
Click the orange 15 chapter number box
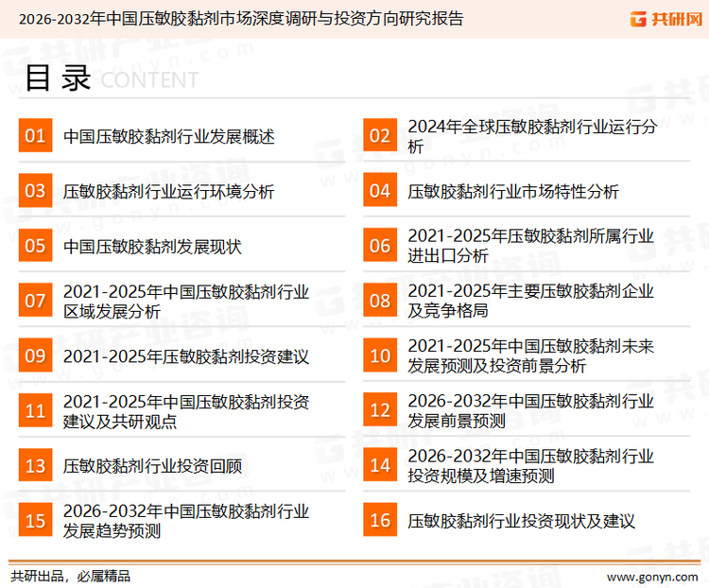click(x=35, y=520)
